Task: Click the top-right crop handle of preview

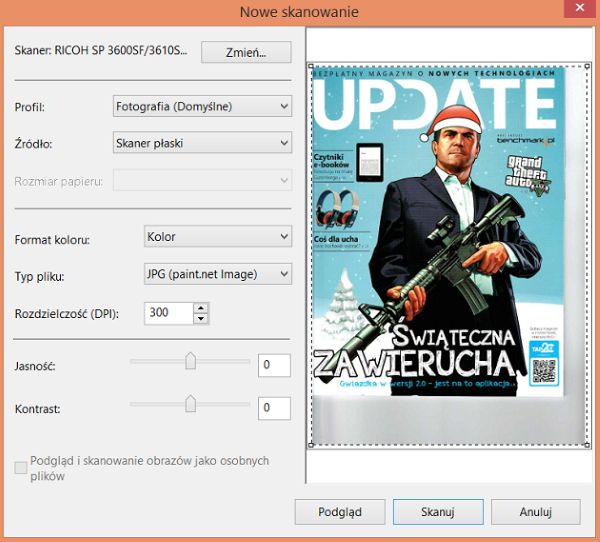Action: (x=587, y=66)
